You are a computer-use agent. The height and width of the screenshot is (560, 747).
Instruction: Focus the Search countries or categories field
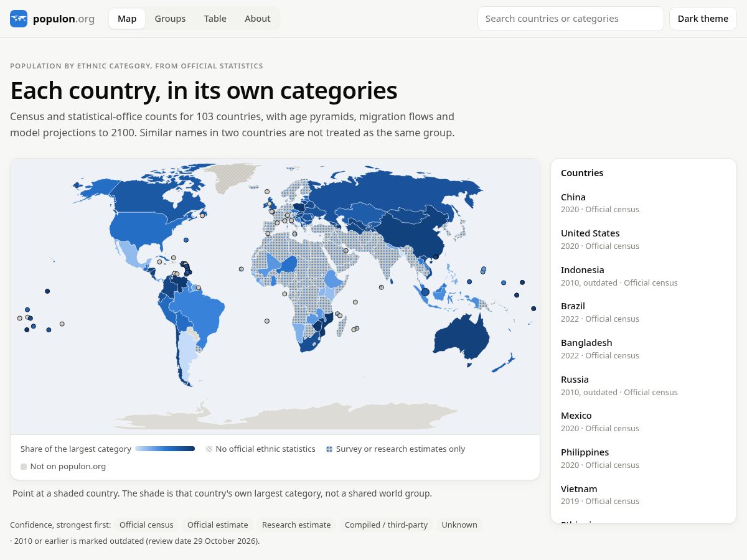pos(571,19)
